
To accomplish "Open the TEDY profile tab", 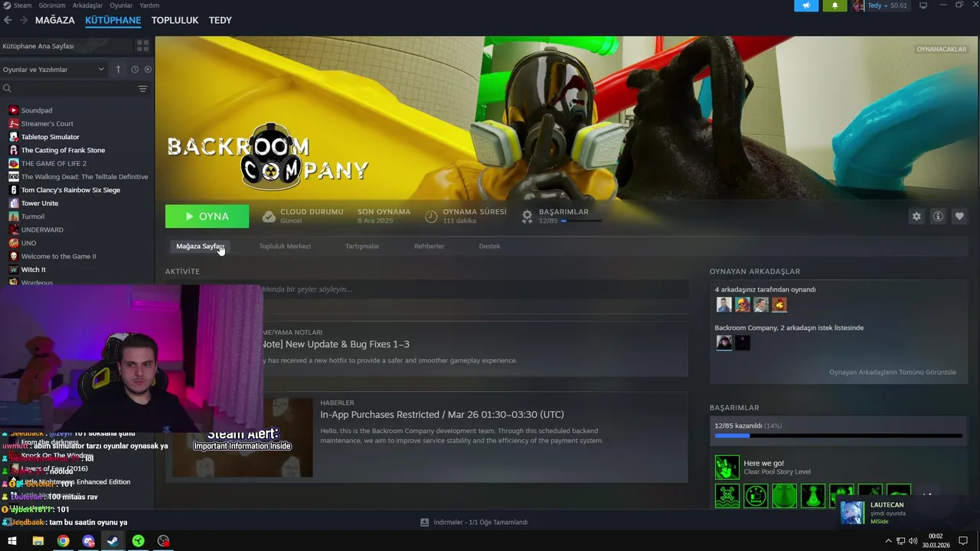I will click(220, 20).
